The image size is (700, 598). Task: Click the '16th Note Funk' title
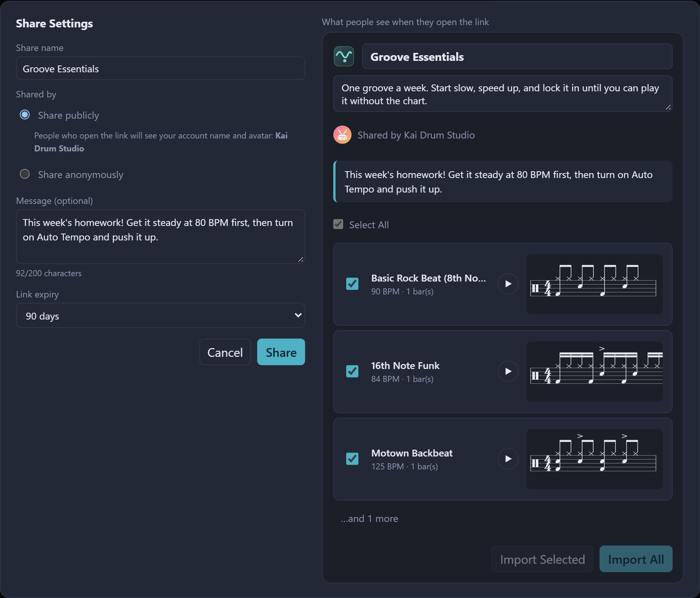tap(405, 366)
